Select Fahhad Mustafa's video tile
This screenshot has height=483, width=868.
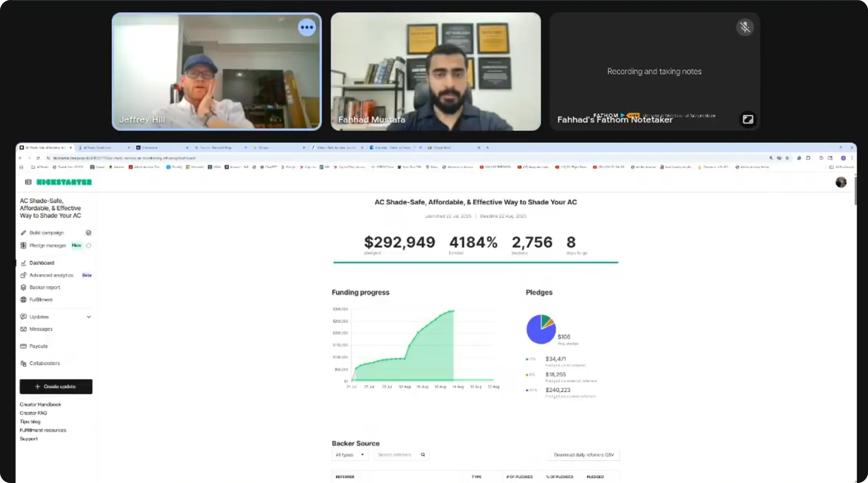[x=436, y=71]
